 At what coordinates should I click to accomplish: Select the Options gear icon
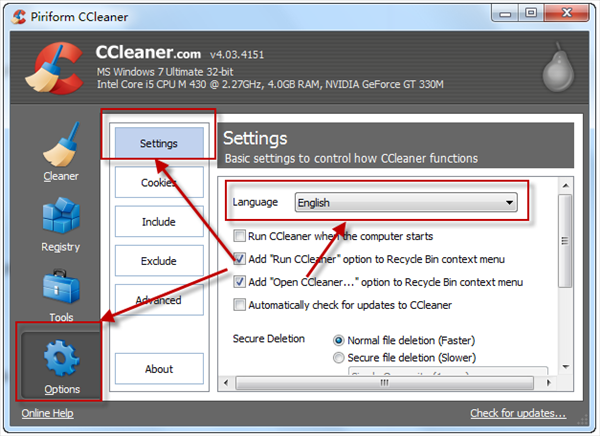point(61,358)
